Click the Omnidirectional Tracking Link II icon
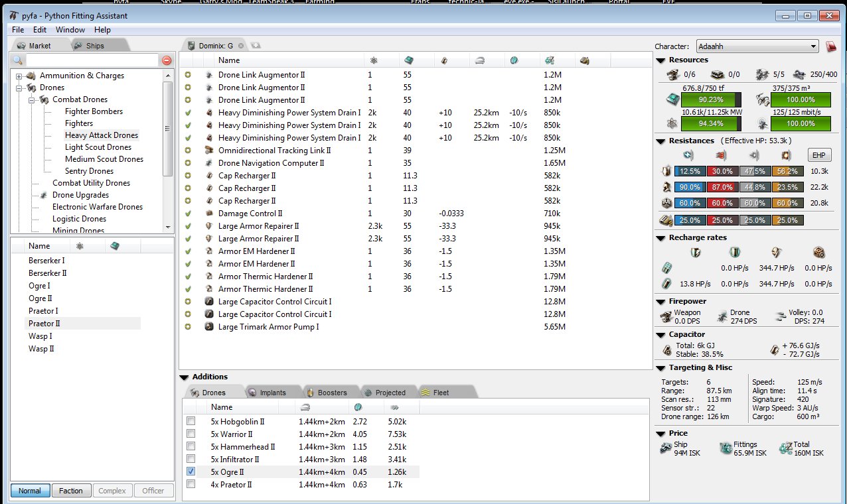The image size is (847, 504). 209,151
